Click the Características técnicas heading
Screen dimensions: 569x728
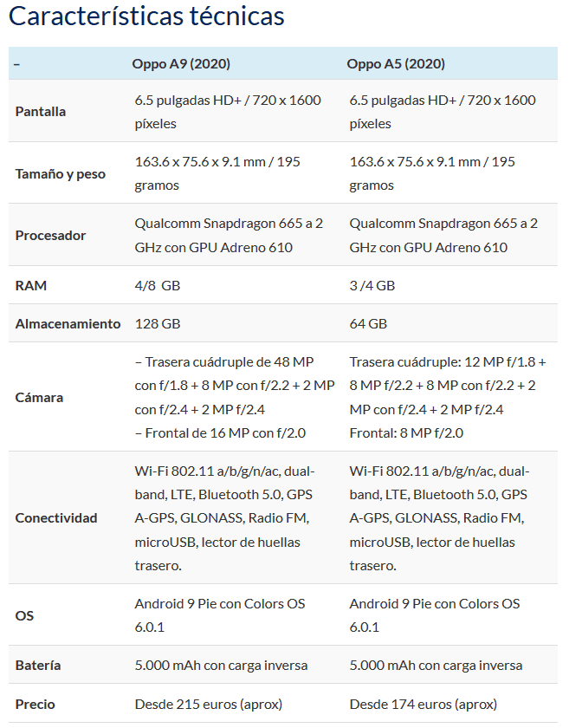[146, 16]
